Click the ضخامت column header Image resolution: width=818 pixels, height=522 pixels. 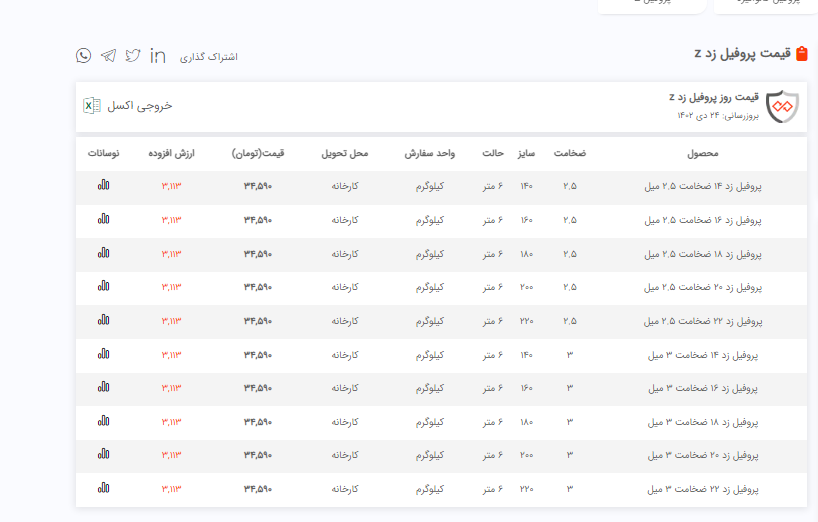tap(570, 154)
